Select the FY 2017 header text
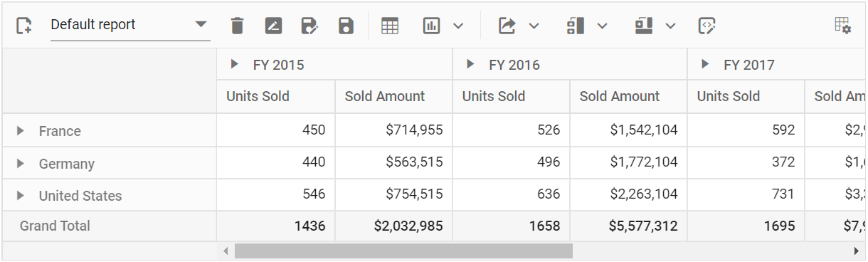868x262 pixels. pos(749,65)
